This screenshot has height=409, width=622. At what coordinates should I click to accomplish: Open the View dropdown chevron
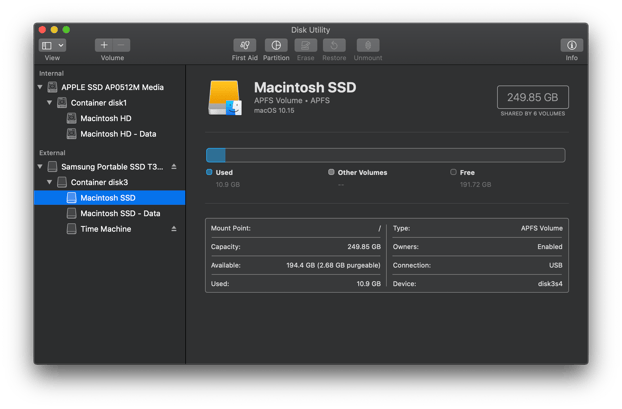click(61, 45)
